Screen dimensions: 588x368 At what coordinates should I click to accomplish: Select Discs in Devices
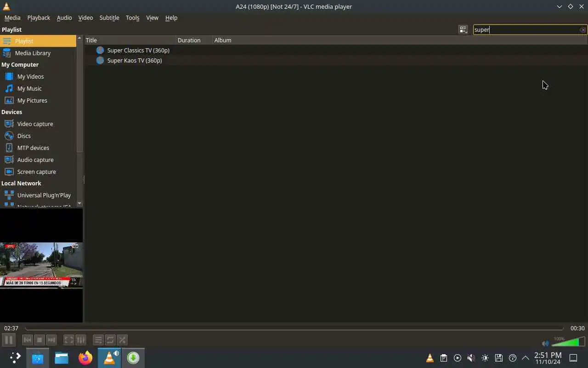pos(38,136)
